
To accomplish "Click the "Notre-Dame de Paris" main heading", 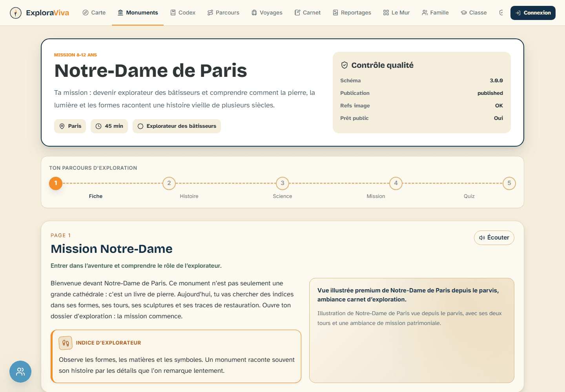I will click(151, 71).
